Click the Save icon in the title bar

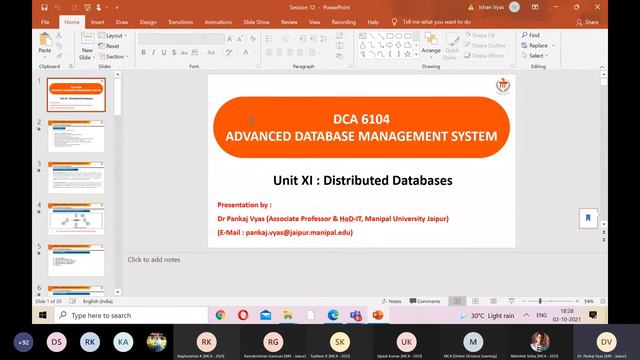pyautogui.click(x=44, y=7)
